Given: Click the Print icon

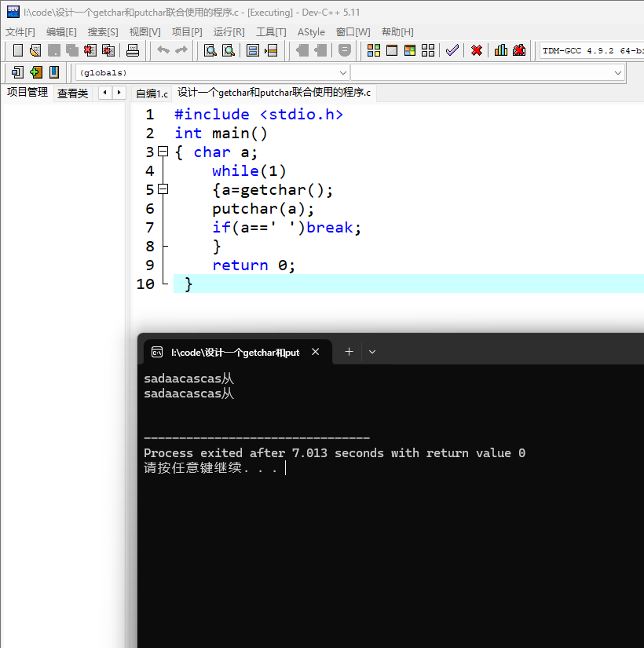Looking at the screenshot, I should point(133,50).
